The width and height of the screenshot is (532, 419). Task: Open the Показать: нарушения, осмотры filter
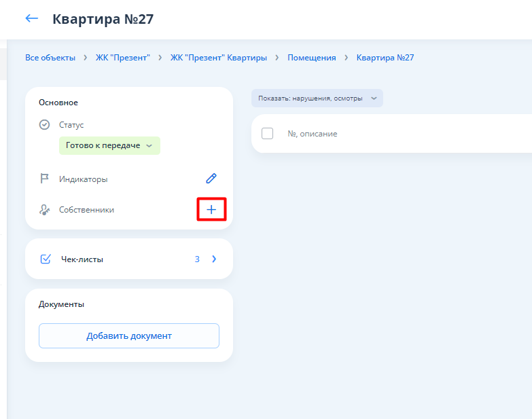[317, 98]
